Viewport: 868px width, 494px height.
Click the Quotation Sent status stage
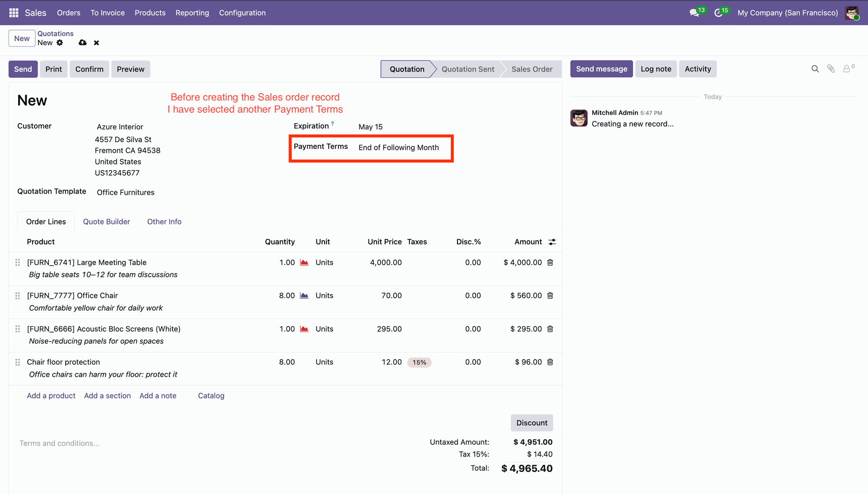(x=467, y=69)
